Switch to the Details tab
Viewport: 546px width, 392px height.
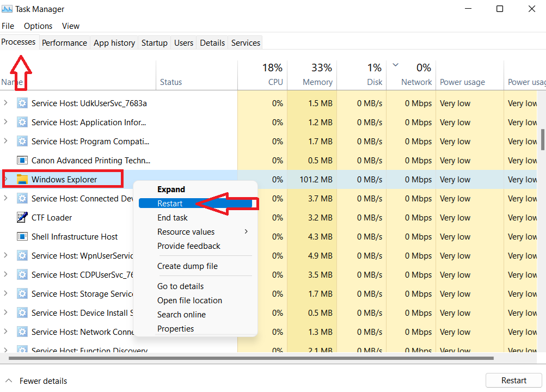[x=212, y=43]
